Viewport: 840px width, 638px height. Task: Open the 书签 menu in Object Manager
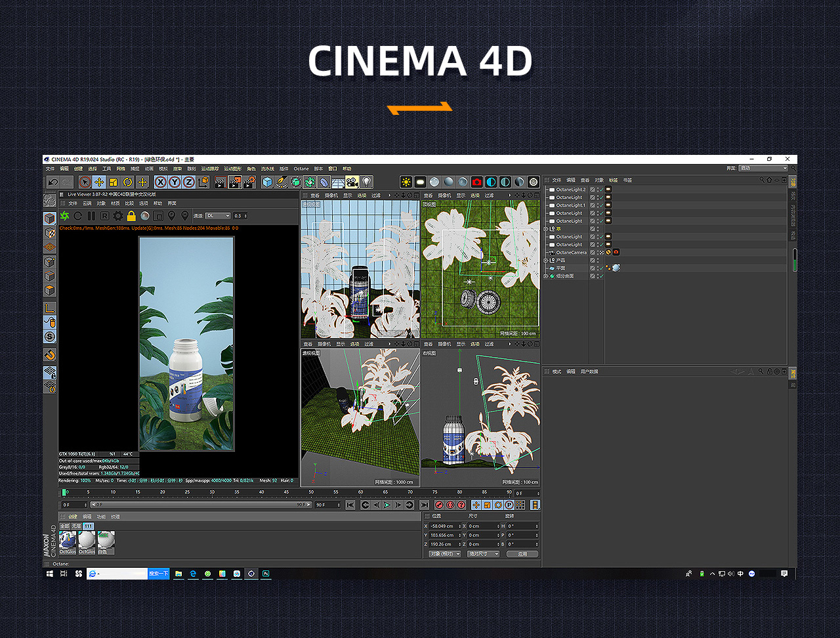[x=627, y=180]
